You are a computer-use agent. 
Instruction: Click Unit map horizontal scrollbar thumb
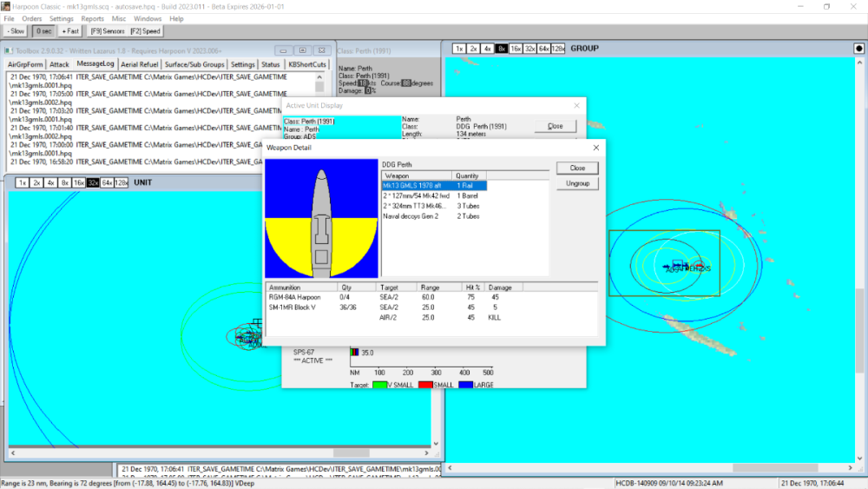tap(351, 453)
